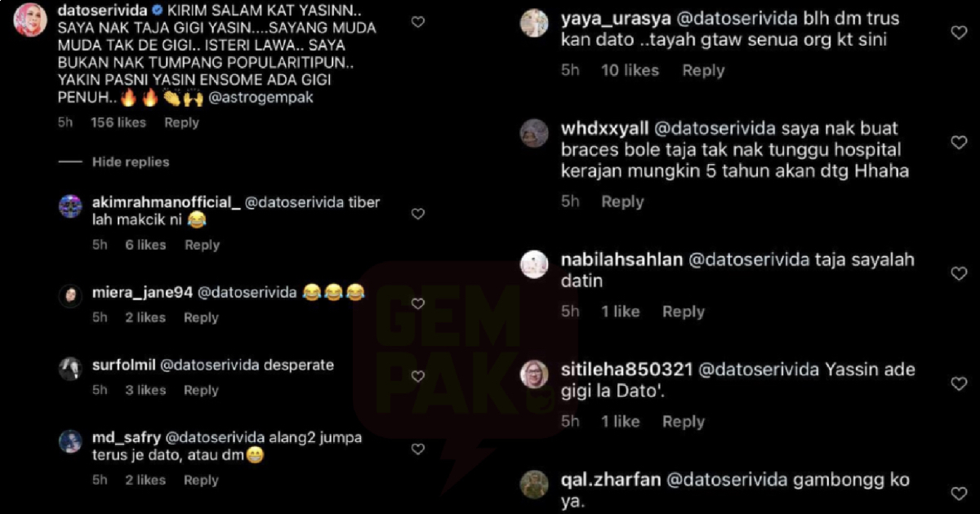View 10 likes on yaya_urasya's comment
The width and height of the screenshot is (980, 514).
click(630, 70)
